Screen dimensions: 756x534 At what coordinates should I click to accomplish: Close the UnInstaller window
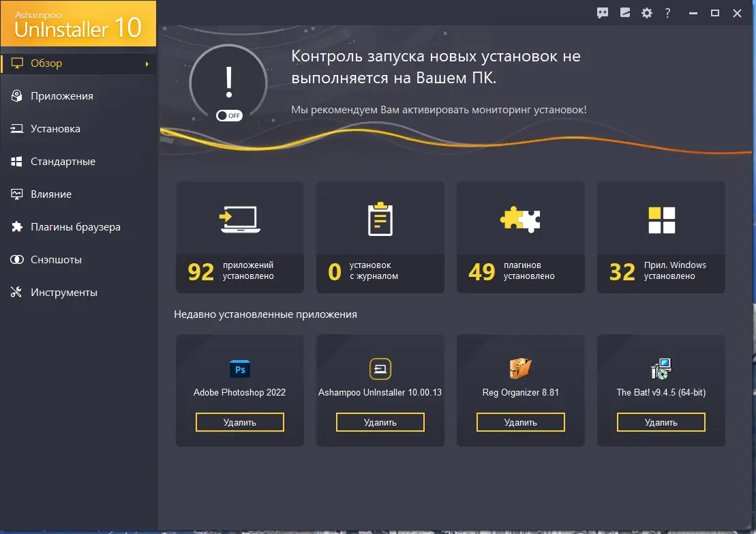point(737,14)
